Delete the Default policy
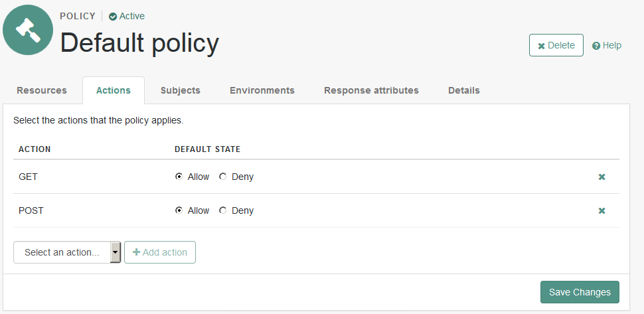 click(556, 45)
